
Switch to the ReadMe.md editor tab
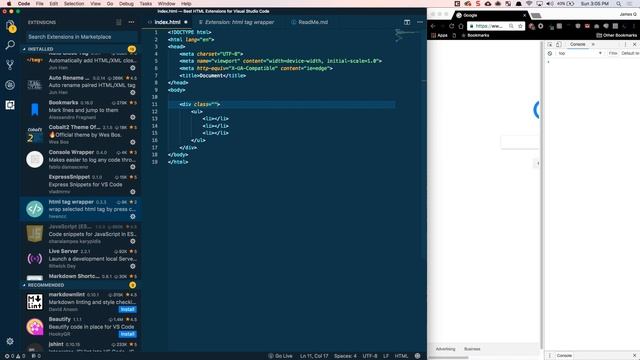[313, 22]
